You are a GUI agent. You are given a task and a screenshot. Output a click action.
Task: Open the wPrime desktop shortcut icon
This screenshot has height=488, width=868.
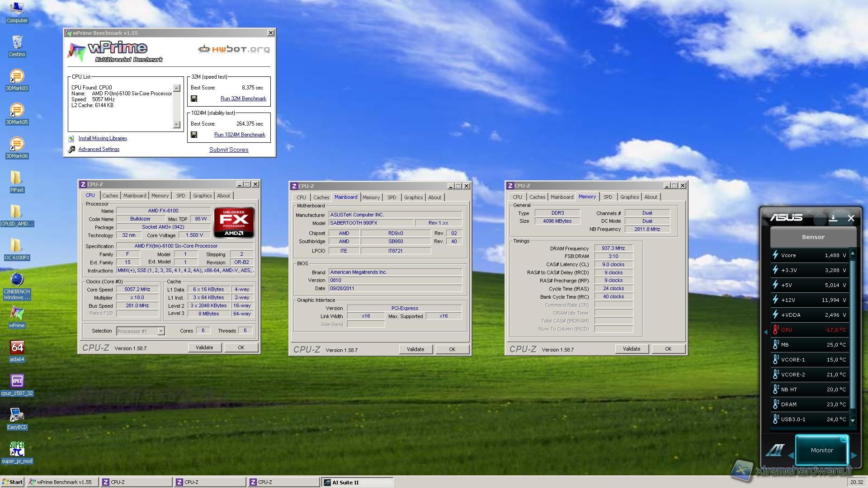click(17, 313)
